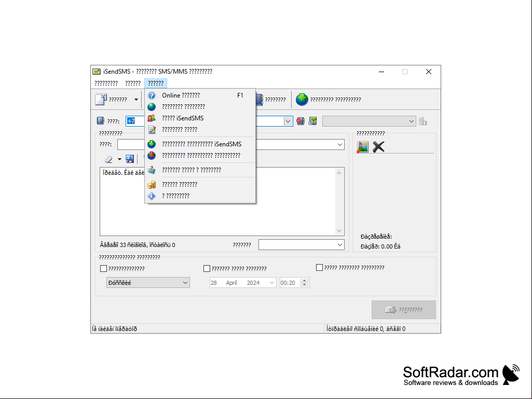Click the grayed send button with the arrow icon
Image resolution: width=532 pixels, height=399 pixels.
404,310
